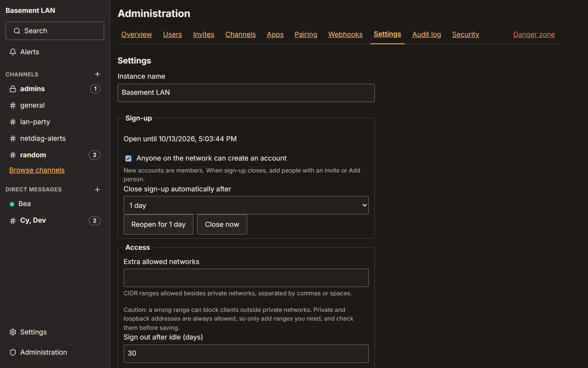Click the unread badge on Cy, Dev
The height and width of the screenshot is (368, 588).
[x=95, y=221]
